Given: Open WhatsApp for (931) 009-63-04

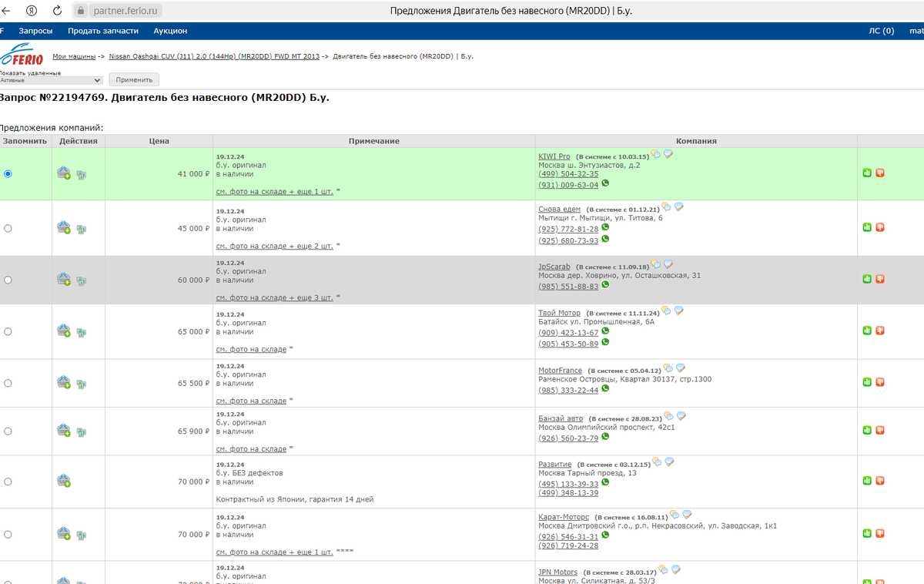Looking at the screenshot, I should [x=605, y=183].
